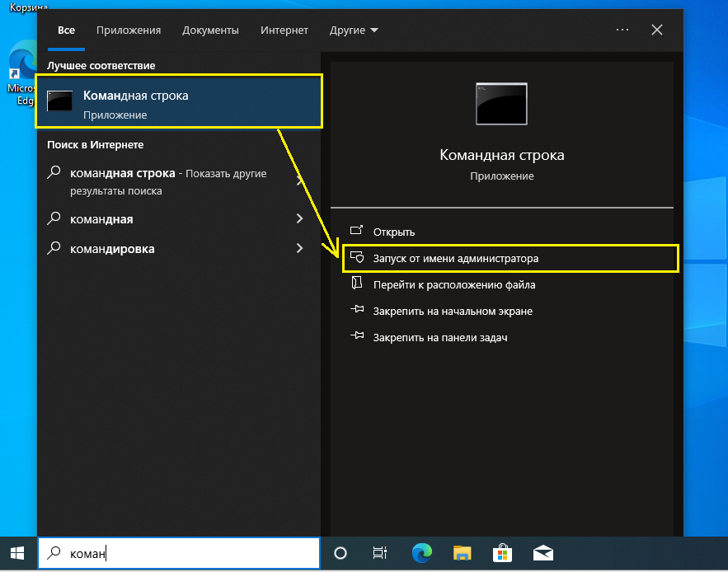Expand arrow for командная строка web result

tap(299, 181)
